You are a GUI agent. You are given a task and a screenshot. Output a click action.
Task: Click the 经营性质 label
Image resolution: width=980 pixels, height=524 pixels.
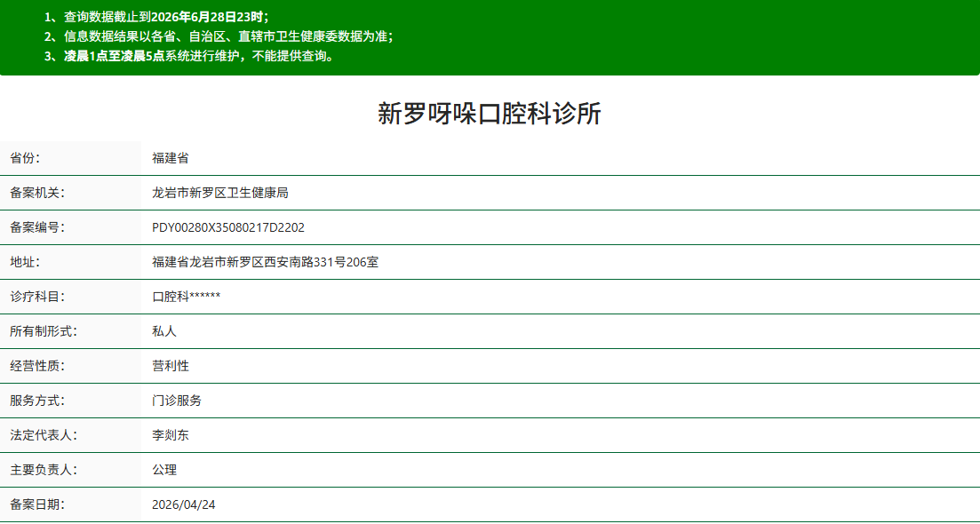click(x=37, y=366)
